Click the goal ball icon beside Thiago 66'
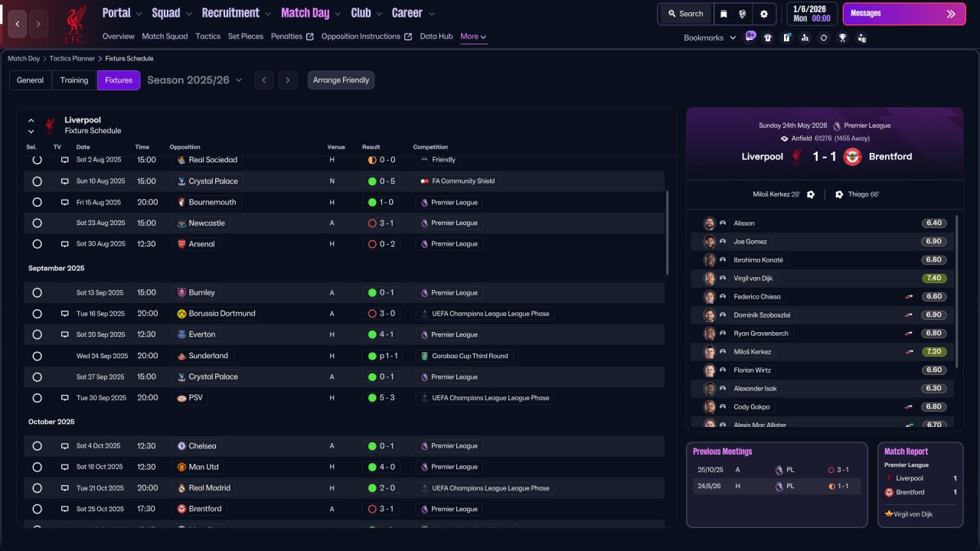Viewport: 980px width, 551px height. pos(839,194)
